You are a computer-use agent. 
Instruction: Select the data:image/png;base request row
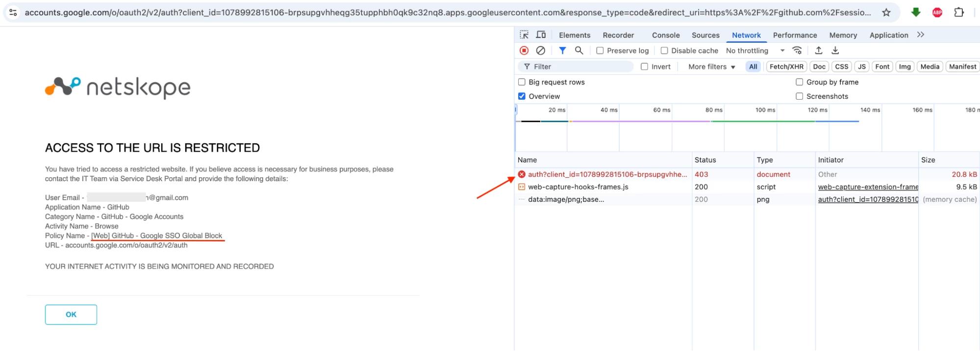click(x=747, y=199)
